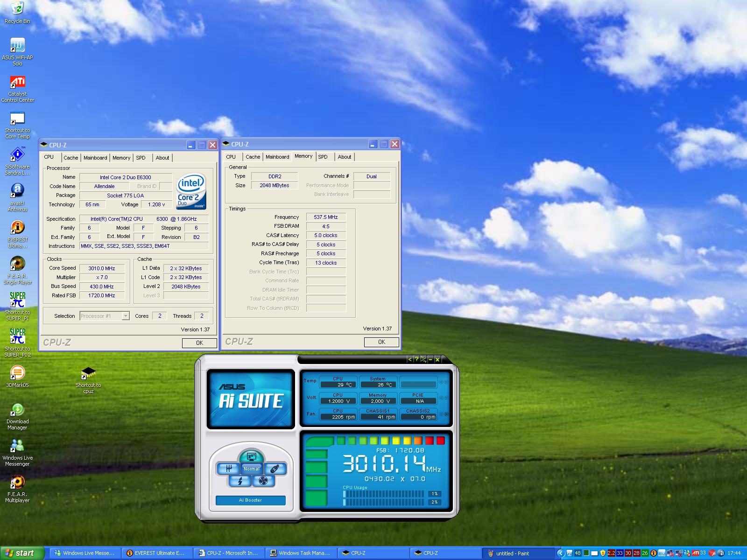Click AI Suite sleep-monitor mode icon

pos(252,457)
